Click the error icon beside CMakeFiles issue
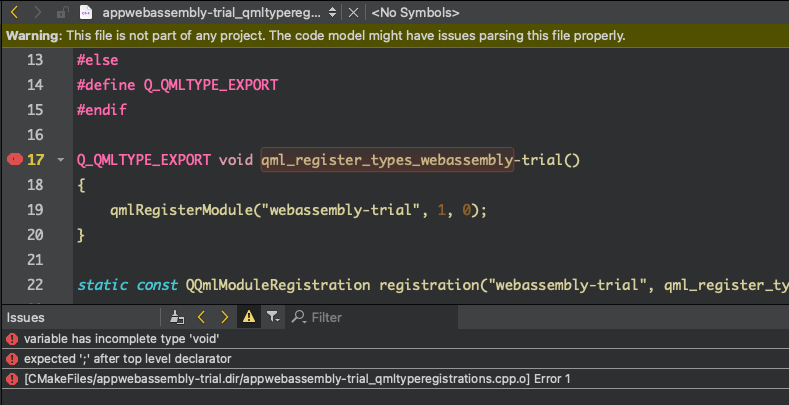 pos(12,378)
